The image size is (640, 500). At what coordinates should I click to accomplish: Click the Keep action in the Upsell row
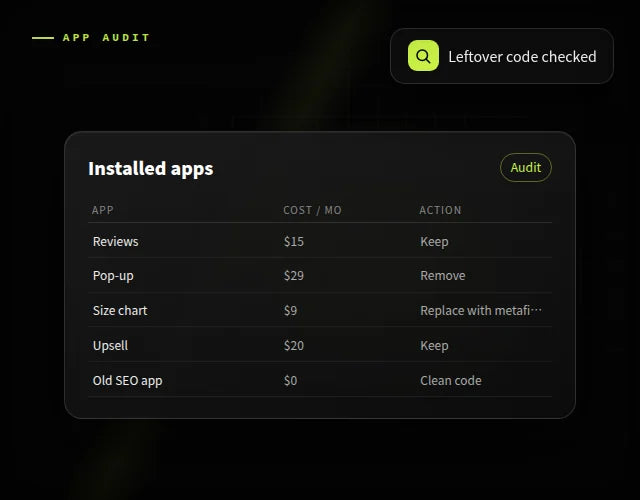434,346
